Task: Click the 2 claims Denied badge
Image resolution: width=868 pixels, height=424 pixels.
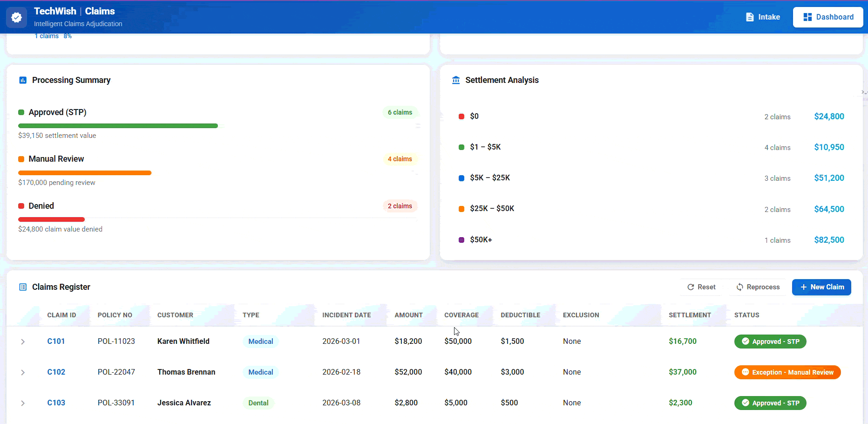Action: tap(400, 206)
